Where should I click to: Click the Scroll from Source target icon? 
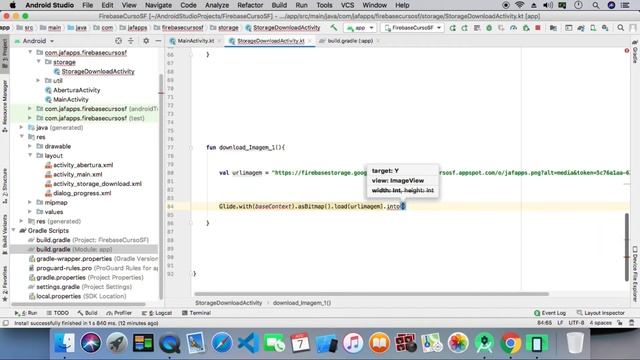(x=118, y=41)
